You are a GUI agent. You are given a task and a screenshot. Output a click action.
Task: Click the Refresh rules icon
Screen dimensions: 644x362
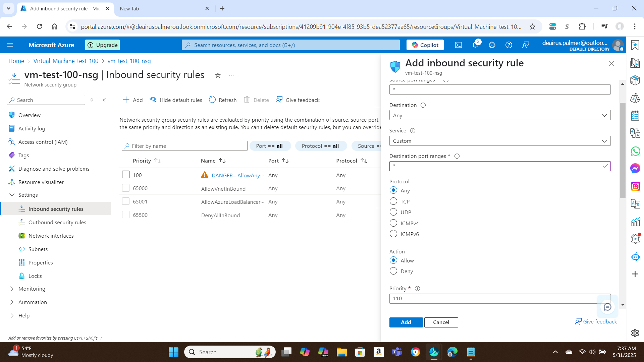pos(212,100)
